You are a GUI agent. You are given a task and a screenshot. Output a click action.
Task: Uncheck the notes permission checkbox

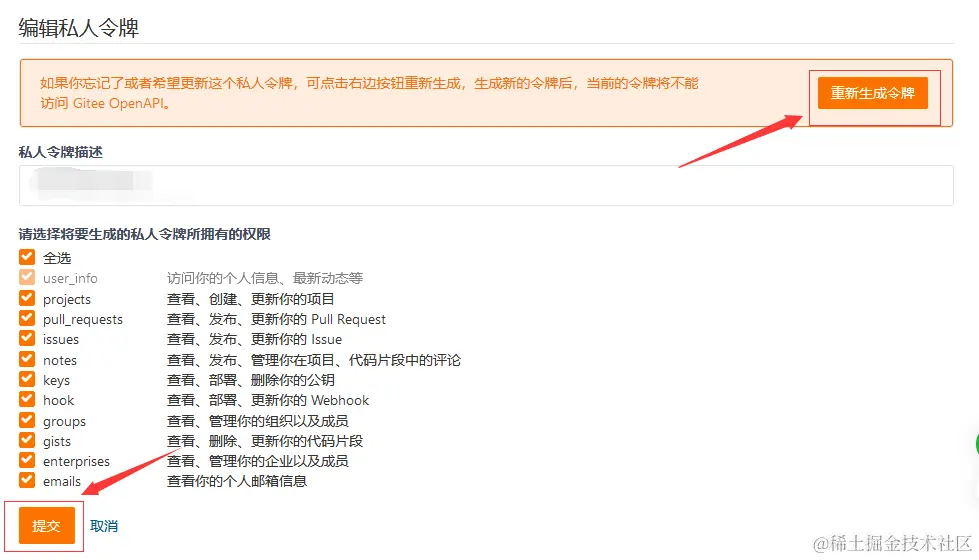click(x=27, y=359)
